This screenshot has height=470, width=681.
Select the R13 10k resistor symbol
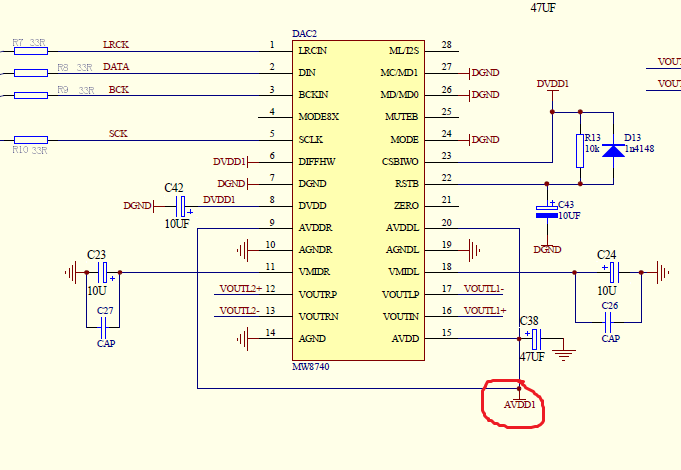point(580,151)
